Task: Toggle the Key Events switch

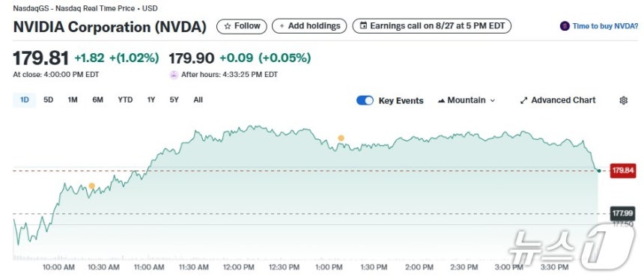Action: point(365,100)
